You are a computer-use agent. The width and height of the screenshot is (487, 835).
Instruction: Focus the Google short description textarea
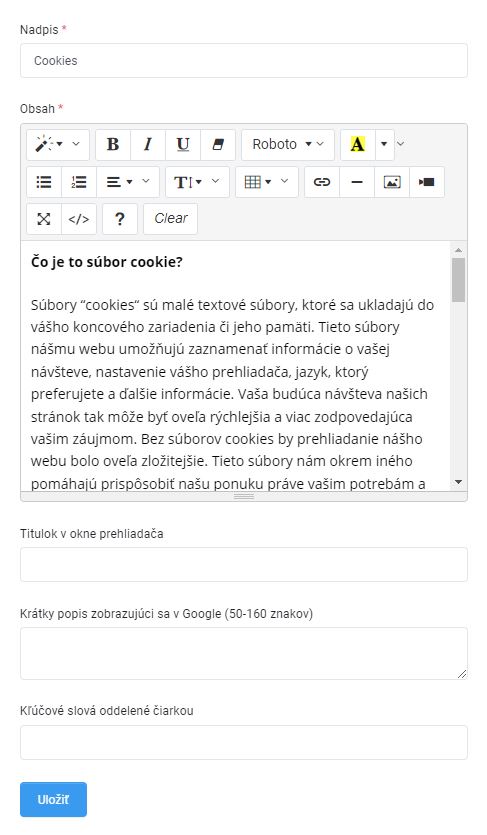tap(244, 653)
